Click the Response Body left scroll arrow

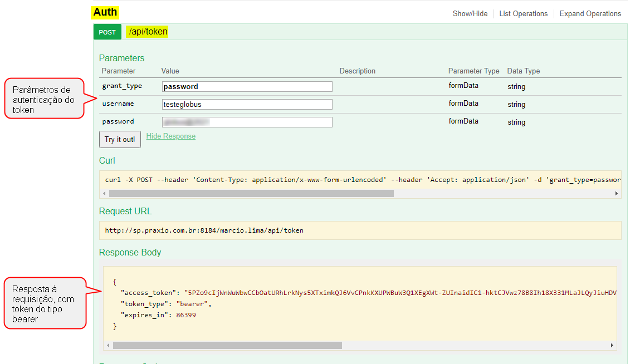pos(108,345)
